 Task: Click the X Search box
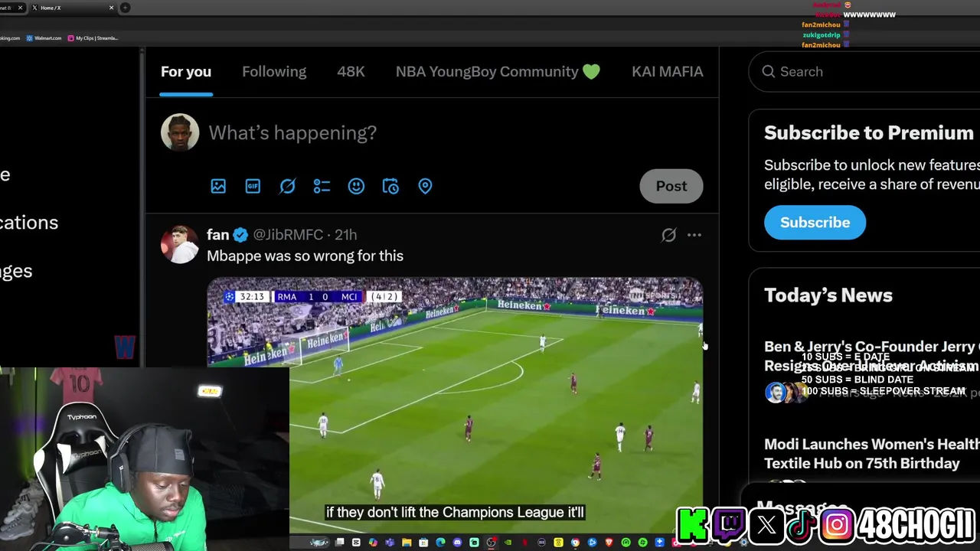pos(865,71)
